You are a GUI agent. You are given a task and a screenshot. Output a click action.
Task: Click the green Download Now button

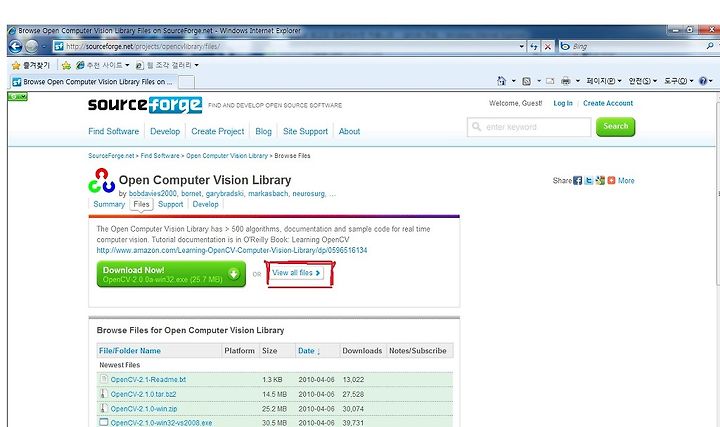(x=171, y=274)
